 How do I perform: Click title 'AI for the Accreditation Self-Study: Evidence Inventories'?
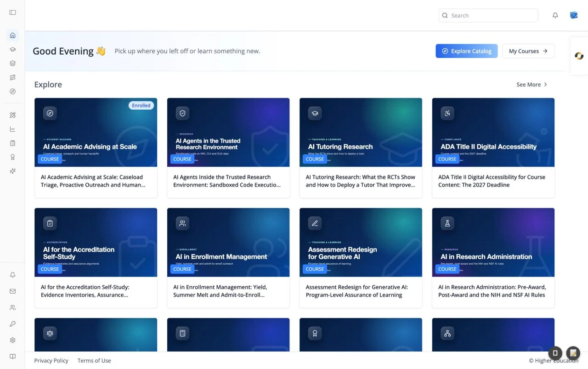click(x=85, y=291)
